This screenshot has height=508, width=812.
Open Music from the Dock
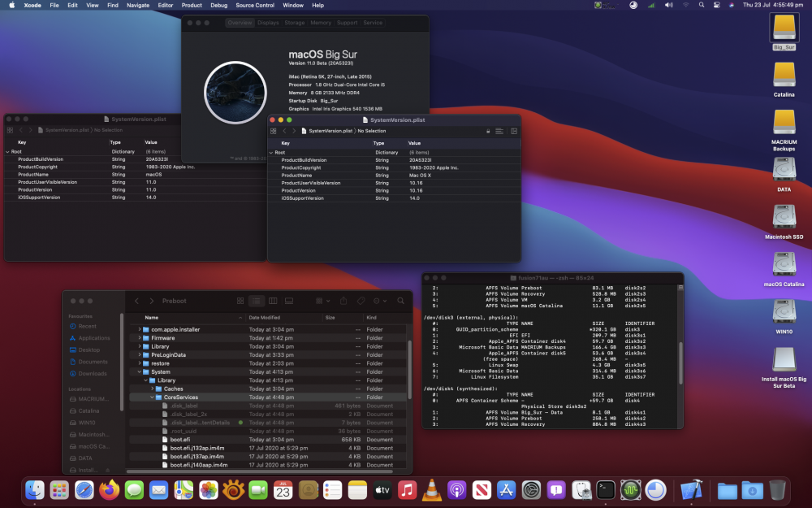coord(407,490)
